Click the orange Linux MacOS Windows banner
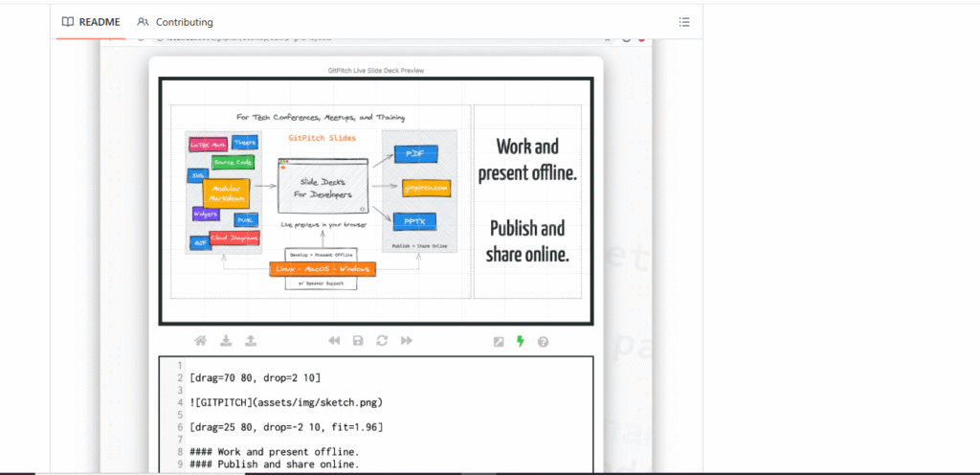 click(x=323, y=269)
